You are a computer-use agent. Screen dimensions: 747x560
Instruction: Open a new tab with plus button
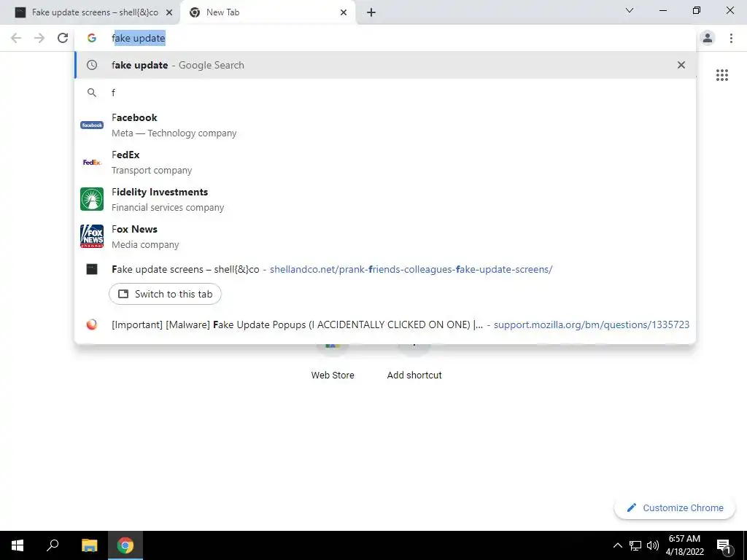coord(371,12)
